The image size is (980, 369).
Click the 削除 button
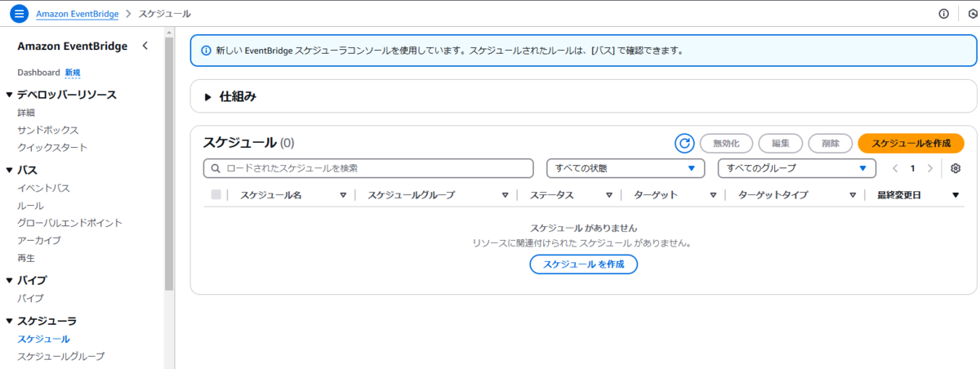831,143
